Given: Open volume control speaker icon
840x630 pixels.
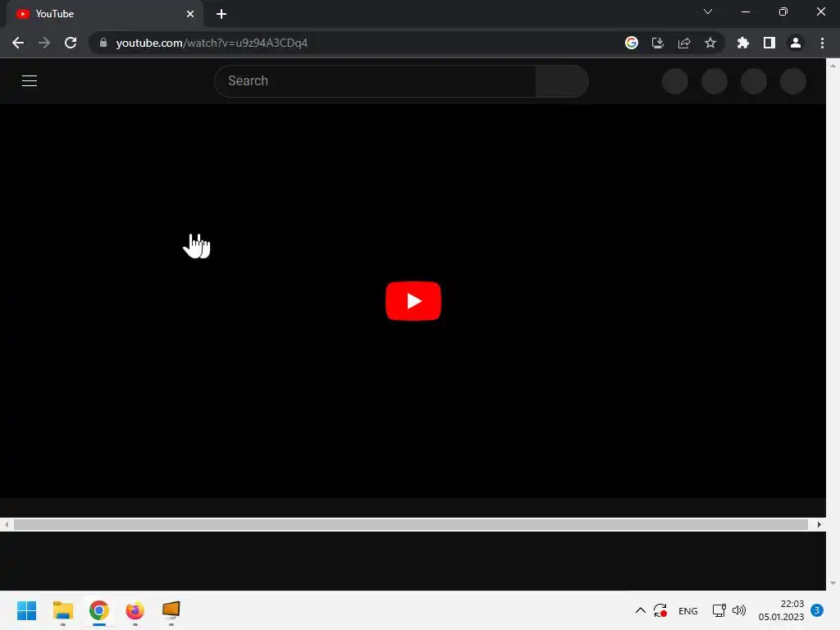Looking at the screenshot, I should point(739,610).
